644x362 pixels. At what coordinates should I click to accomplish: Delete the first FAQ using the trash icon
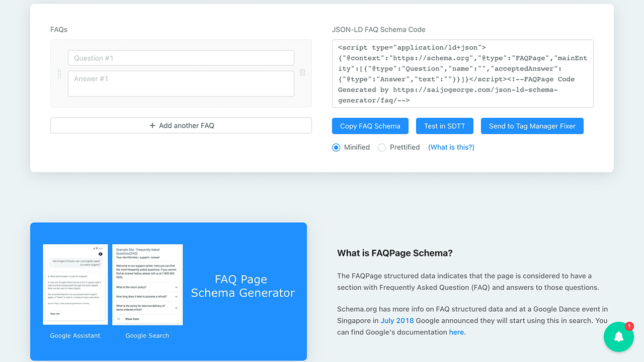[302, 72]
